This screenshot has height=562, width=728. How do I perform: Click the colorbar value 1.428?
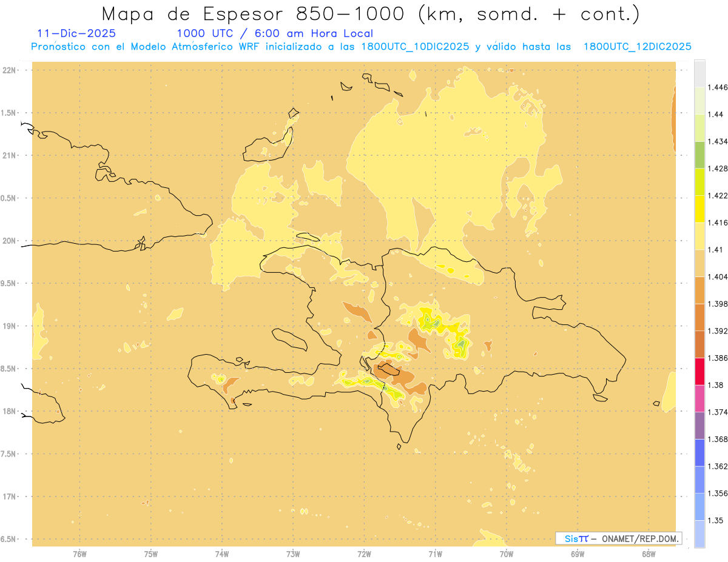[x=719, y=169]
